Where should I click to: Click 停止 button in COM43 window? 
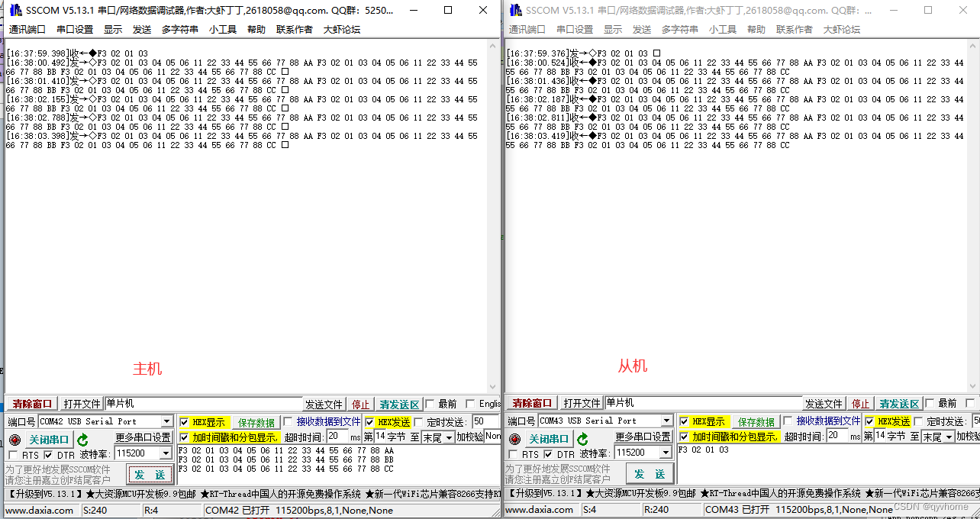click(x=860, y=404)
